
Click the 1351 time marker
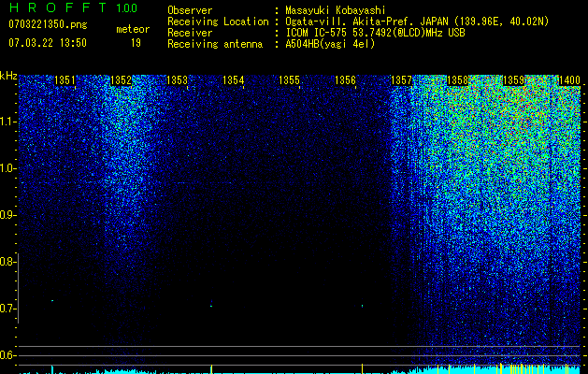(65, 80)
